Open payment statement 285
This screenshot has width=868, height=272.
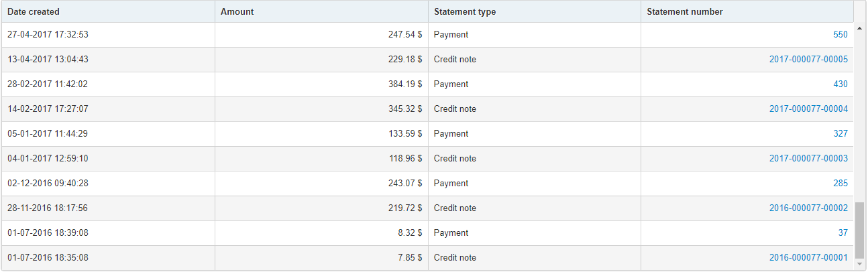(840, 184)
